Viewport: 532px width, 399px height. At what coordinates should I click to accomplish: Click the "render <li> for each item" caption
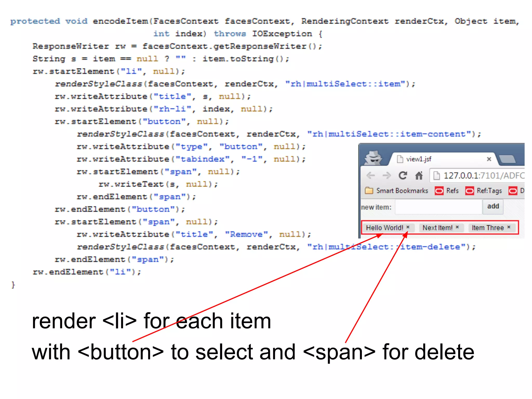click(x=151, y=321)
